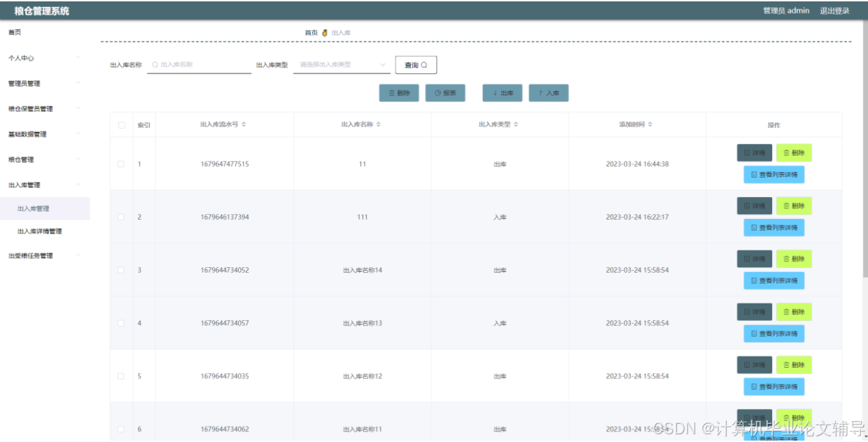The height and width of the screenshot is (442, 868).
Task: Go to 首页 in the sidebar
Action: [15, 33]
